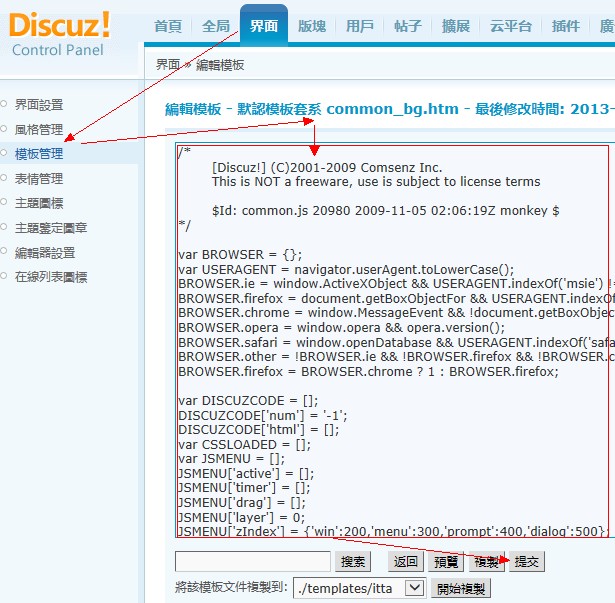This screenshot has height=603, width=615.
Task: Click the 將該模板文件複製到 label
Action: [232, 588]
